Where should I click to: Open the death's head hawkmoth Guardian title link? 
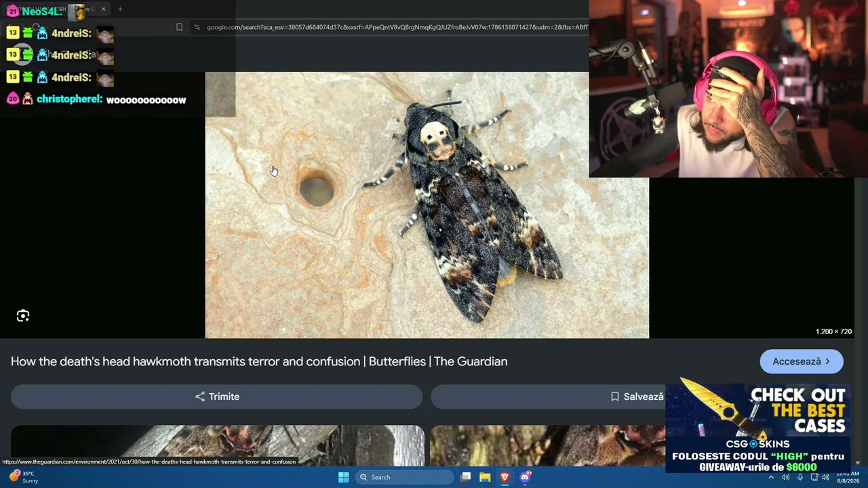coord(259,361)
